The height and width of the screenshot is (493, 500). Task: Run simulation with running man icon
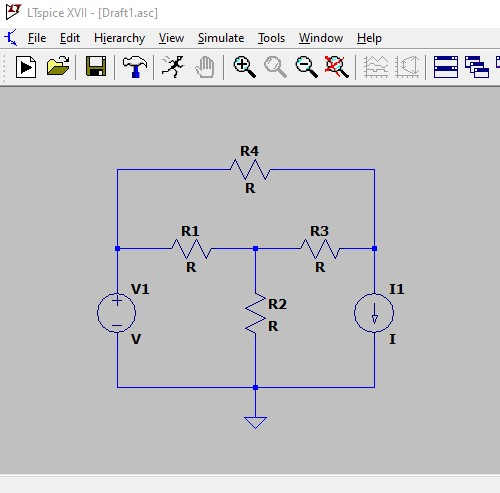point(173,67)
